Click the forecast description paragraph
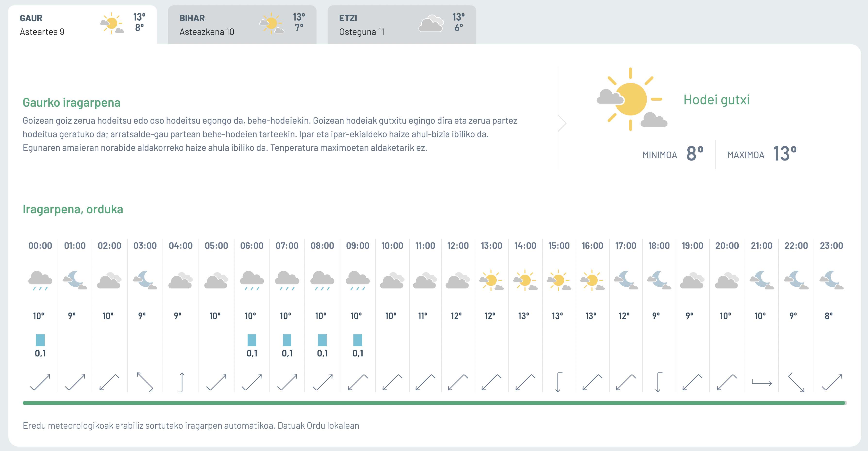 tap(270, 134)
